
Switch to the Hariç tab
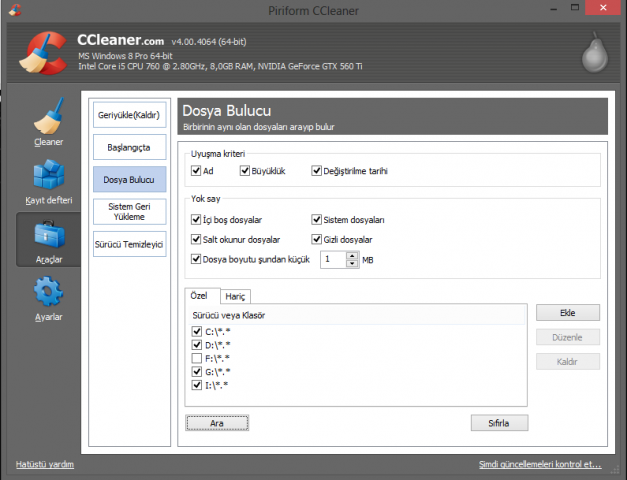[x=235, y=296]
